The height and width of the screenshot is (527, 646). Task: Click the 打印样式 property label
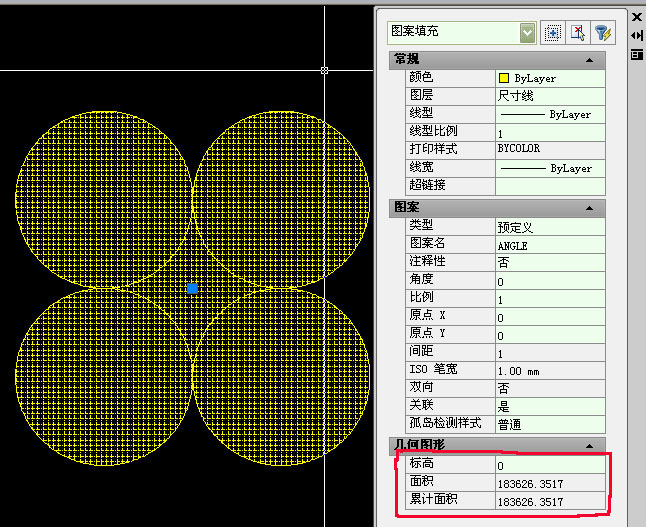[x=433, y=149]
